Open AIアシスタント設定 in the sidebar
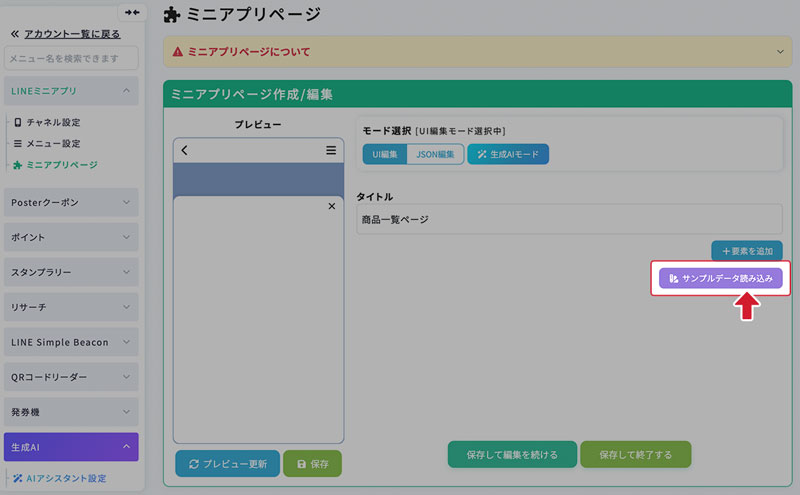 tap(66, 478)
